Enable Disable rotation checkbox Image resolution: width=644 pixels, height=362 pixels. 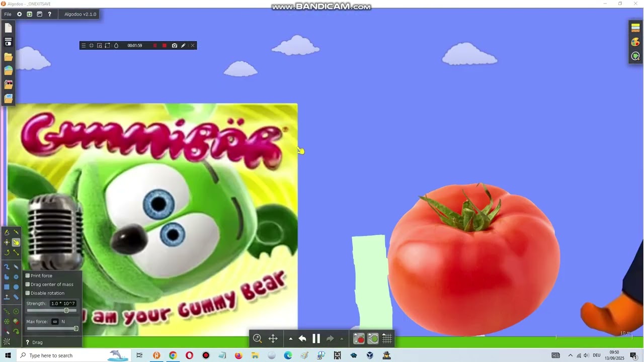[28, 293]
